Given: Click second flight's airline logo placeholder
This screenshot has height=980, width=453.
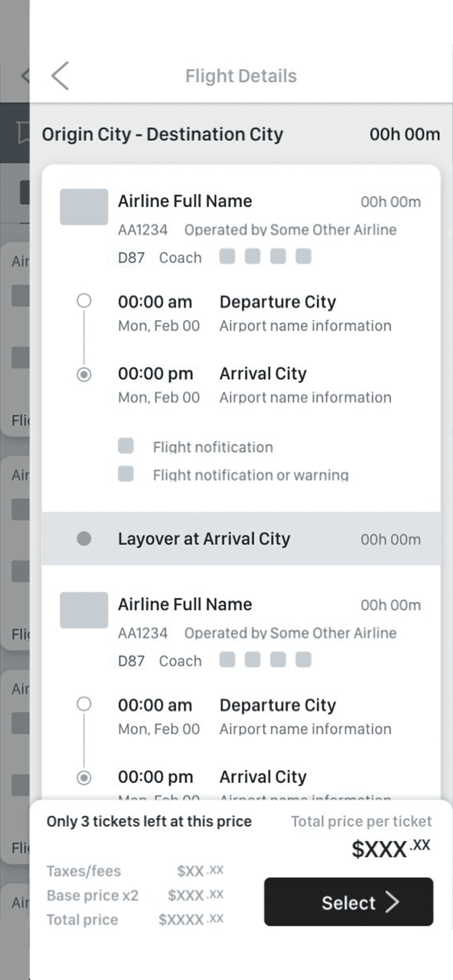Looking at the screenshot, I should click(x=84, y=610).
